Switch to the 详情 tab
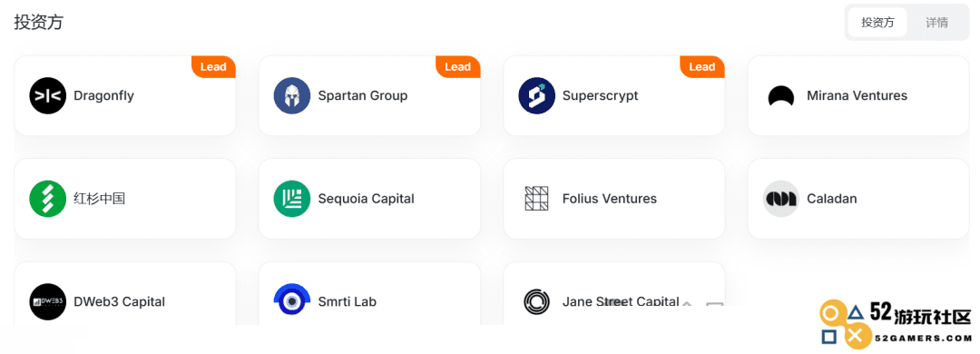The height and width of the screenshot is (354, 980). pos(936,23)
